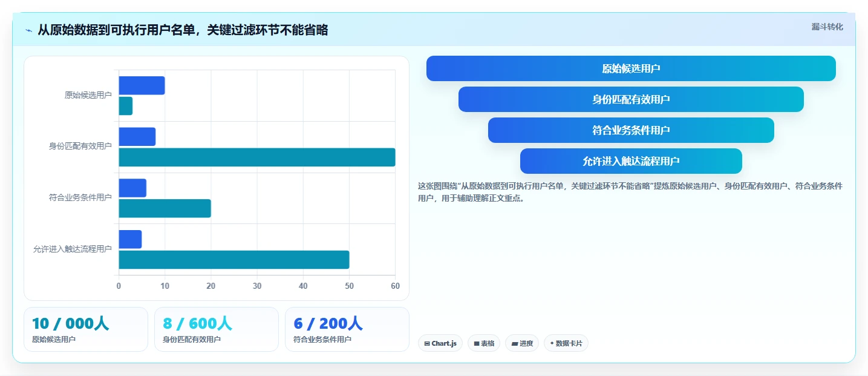Click the 数据卡片 tag chip
This screenshot has width=868, height=376.
click(x=566, y=343)
